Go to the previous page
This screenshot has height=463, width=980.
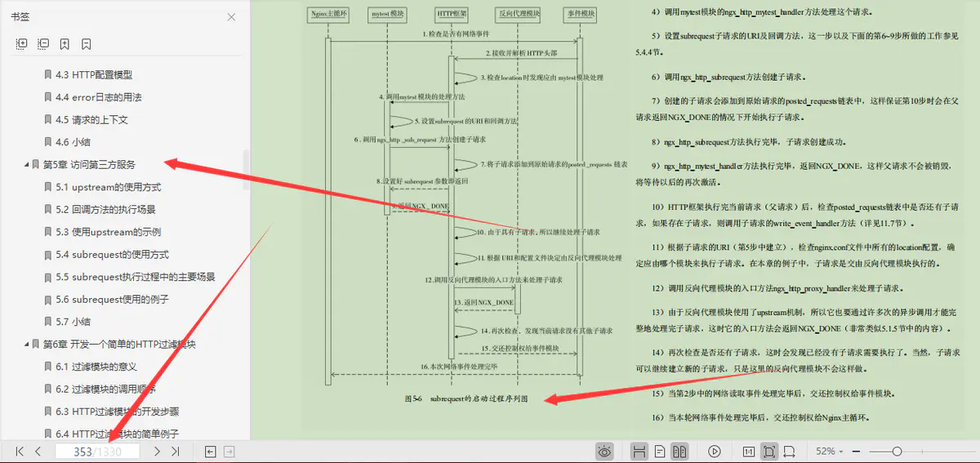pos(38,451)
